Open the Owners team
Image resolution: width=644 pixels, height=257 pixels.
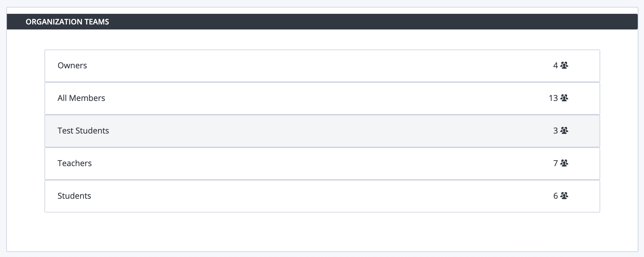(x=72, y=66)
